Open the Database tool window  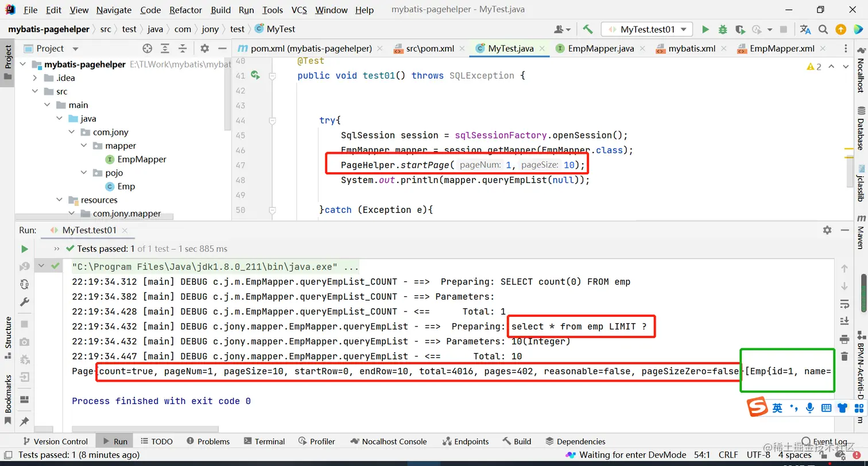pyautogui.click(x=861, y=128)
